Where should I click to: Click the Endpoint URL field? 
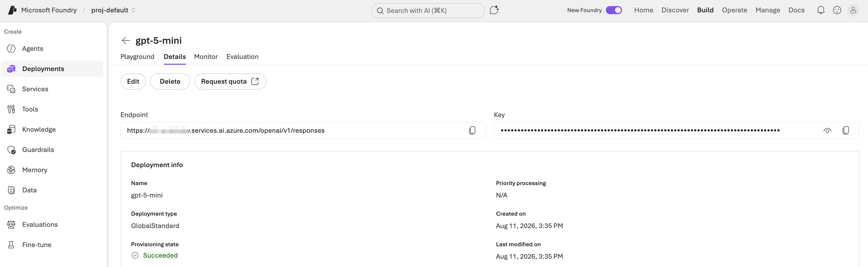pyautogui.click(x=303, y=130)
